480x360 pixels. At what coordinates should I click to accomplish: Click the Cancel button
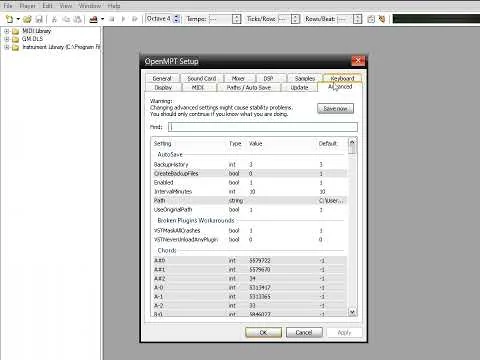304,332
